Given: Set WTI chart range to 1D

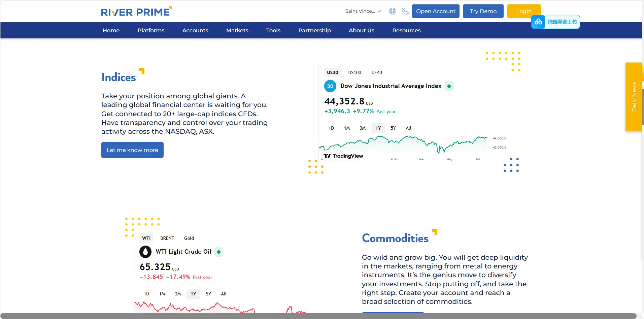Looking at the screenshot, I should pos(146,294).
